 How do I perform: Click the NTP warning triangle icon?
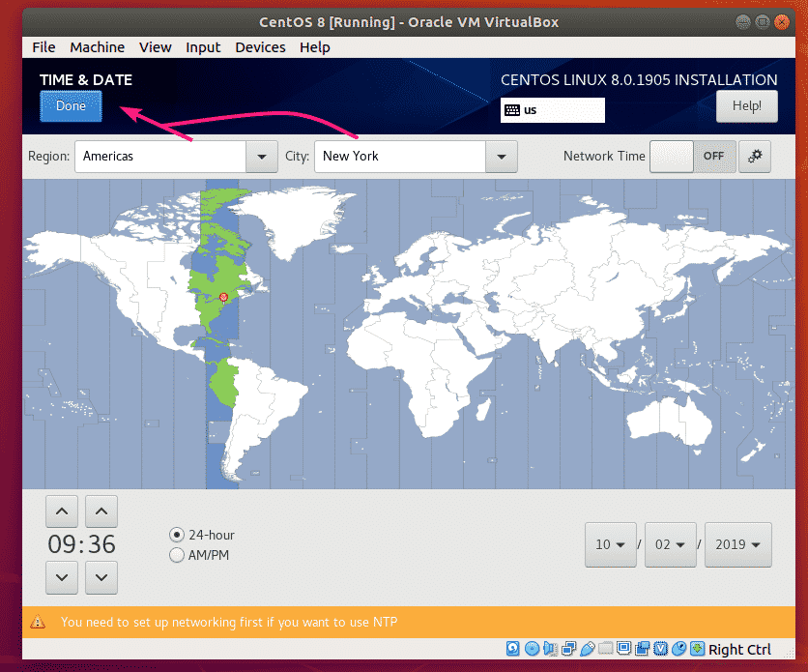pos(38,622)
